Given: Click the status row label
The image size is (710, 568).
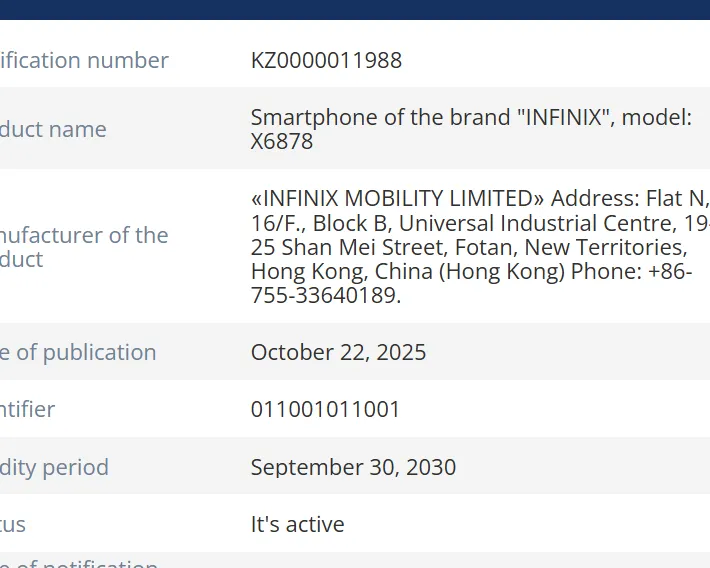Looking at the screenshot, I should click(x=13, y=524).
